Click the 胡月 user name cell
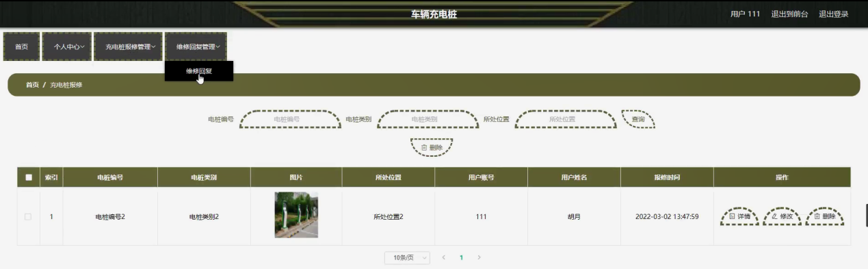The width and height of the screenshot is (868, 269). click(x=574, y=217)
